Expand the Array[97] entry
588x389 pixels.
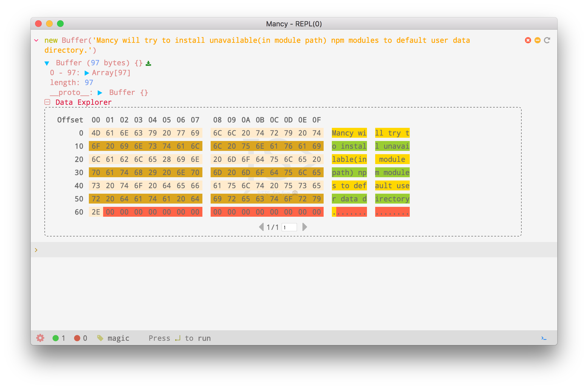pos(87,73)
